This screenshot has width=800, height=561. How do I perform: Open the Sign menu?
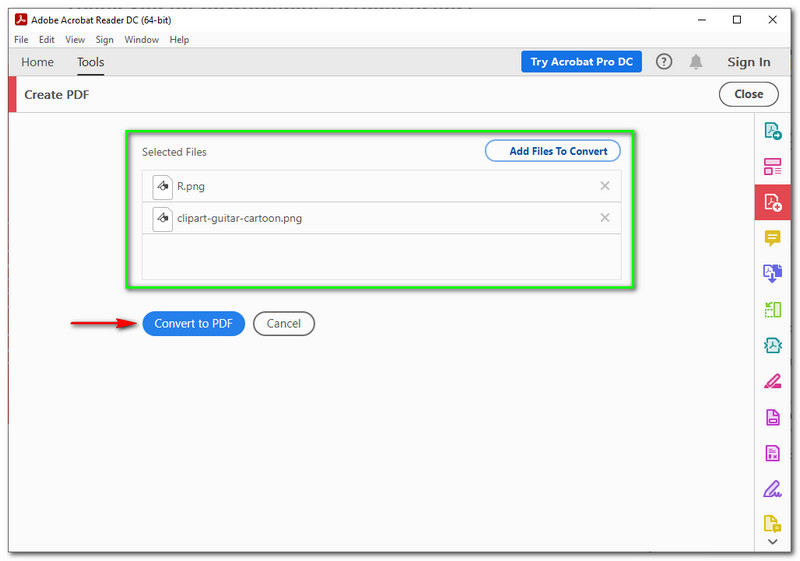pyautogui.click(x=105, y=40)
